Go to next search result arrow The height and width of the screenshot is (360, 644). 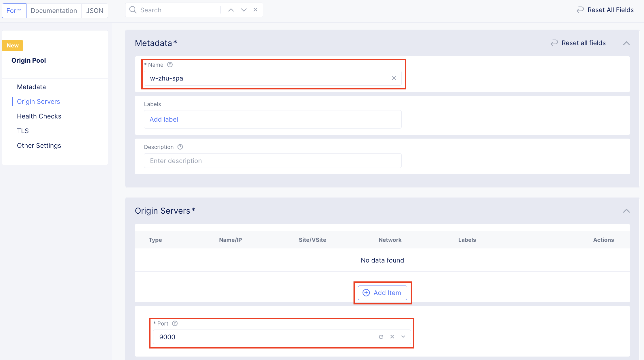pyautogui.click(x=244, y=10)
